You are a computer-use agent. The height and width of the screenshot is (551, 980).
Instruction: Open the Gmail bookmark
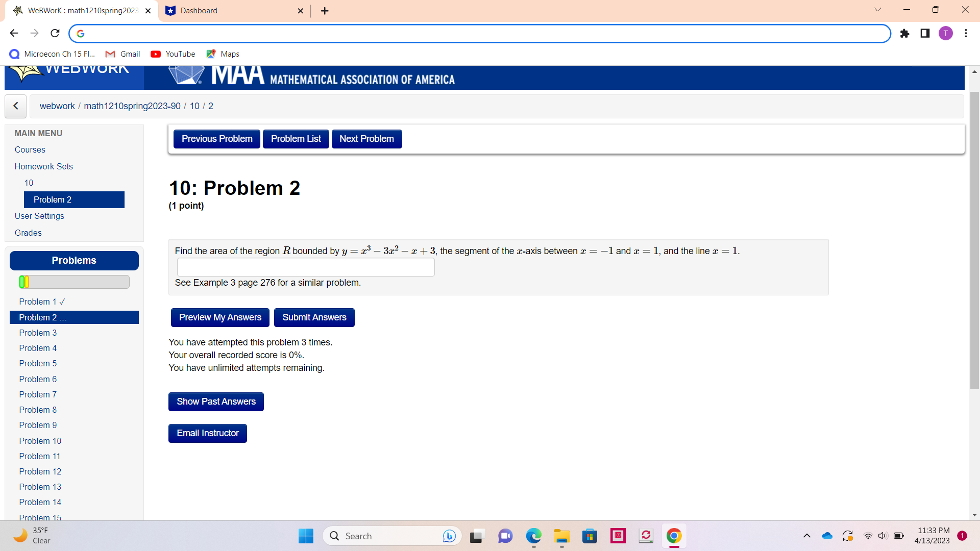(122, 54)
